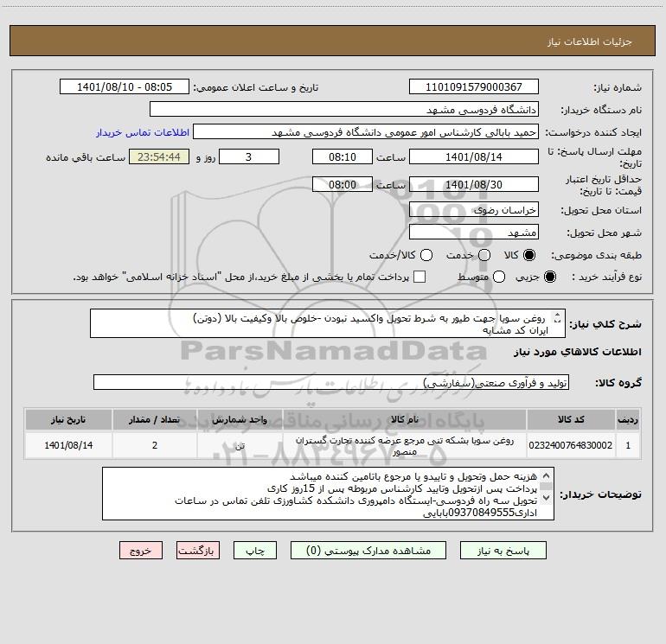Click the شماره نیاز field
Image resolution: width=666 pixels, height=644 pixels.
(x=474, y=86)
